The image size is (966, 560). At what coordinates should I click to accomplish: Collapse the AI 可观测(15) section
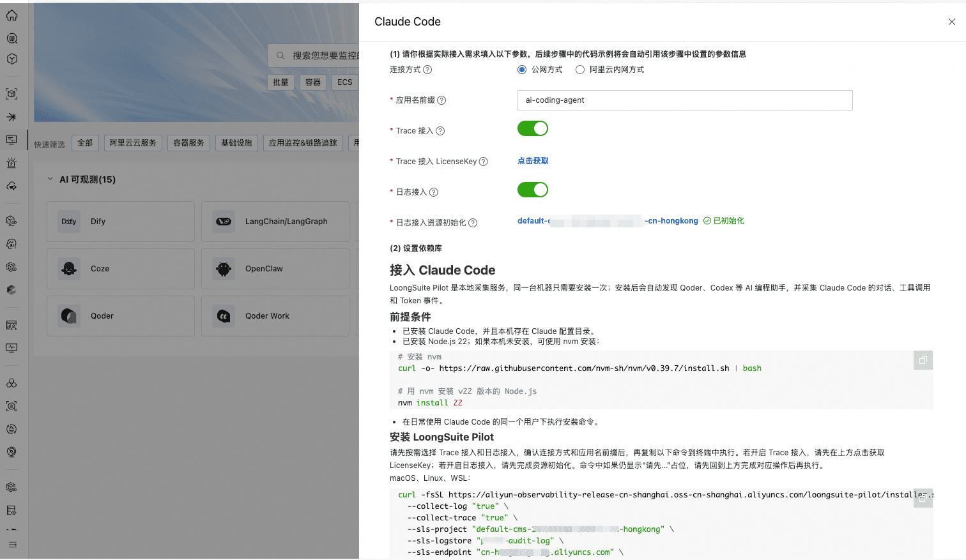click(x=50, y=179)
